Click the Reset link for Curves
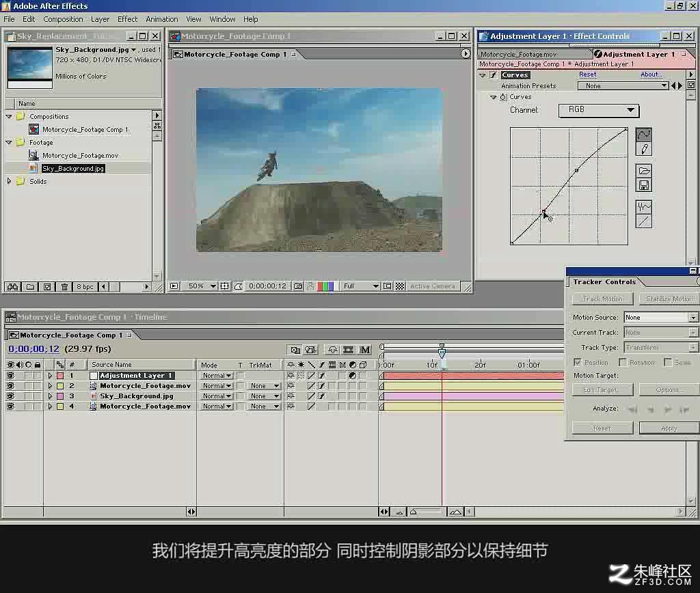700x593 pixels. tap(587, 74)
